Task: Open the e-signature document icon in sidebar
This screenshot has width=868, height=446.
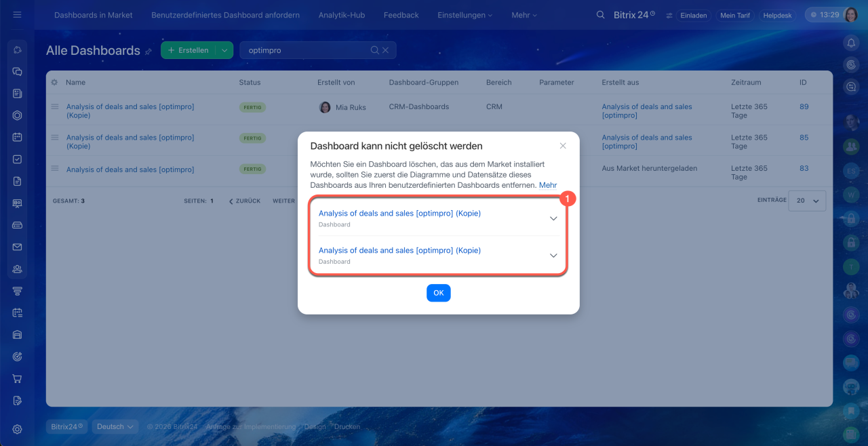Action: (18, 401)
